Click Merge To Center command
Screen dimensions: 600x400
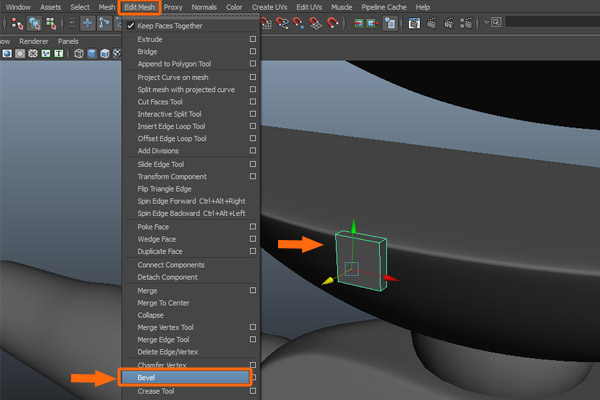163,302
